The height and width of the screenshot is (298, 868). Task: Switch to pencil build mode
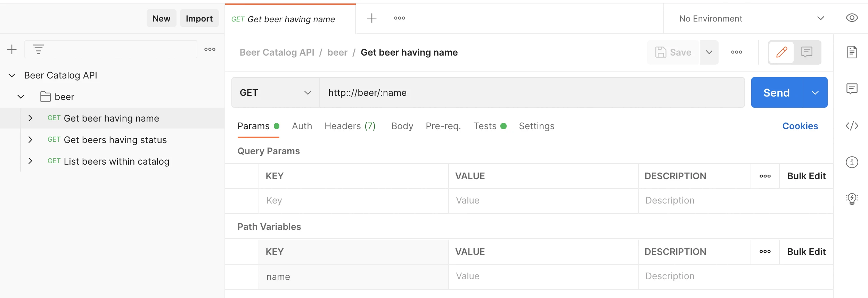(781, 52)
